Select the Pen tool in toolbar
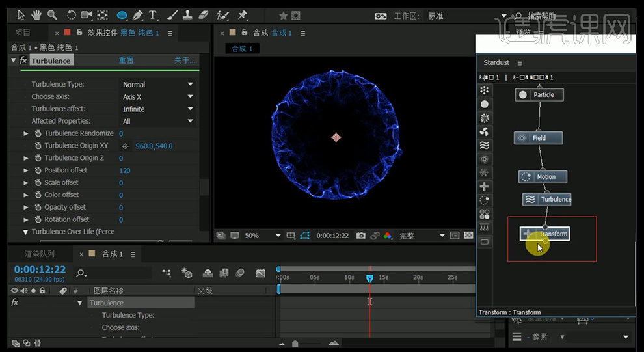 [138, 14]
